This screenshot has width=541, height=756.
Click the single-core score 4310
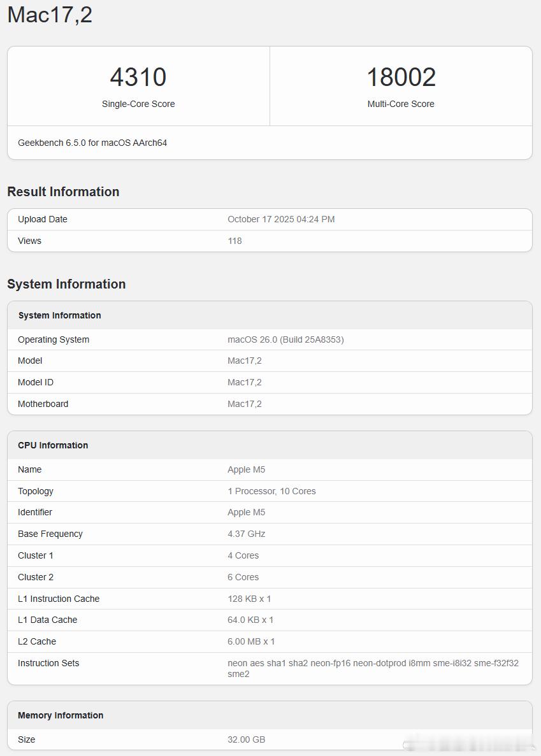coord(138,77)
